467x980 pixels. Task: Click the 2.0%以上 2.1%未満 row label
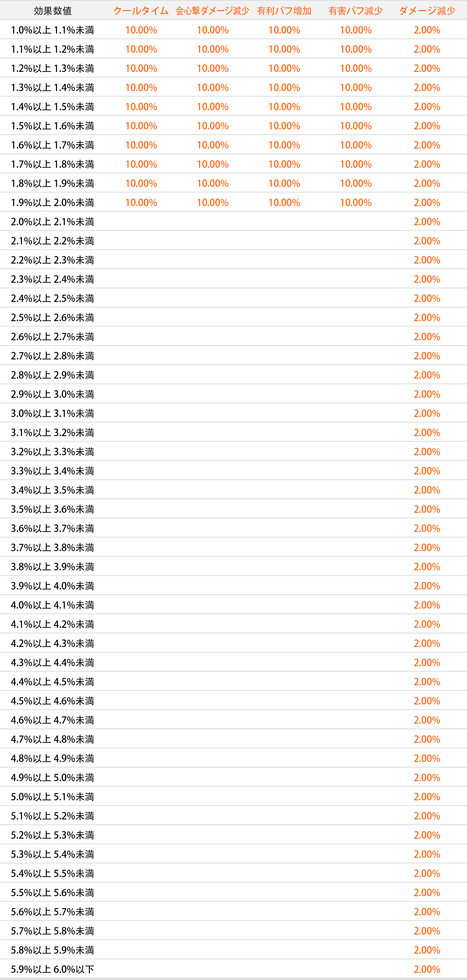52,222
